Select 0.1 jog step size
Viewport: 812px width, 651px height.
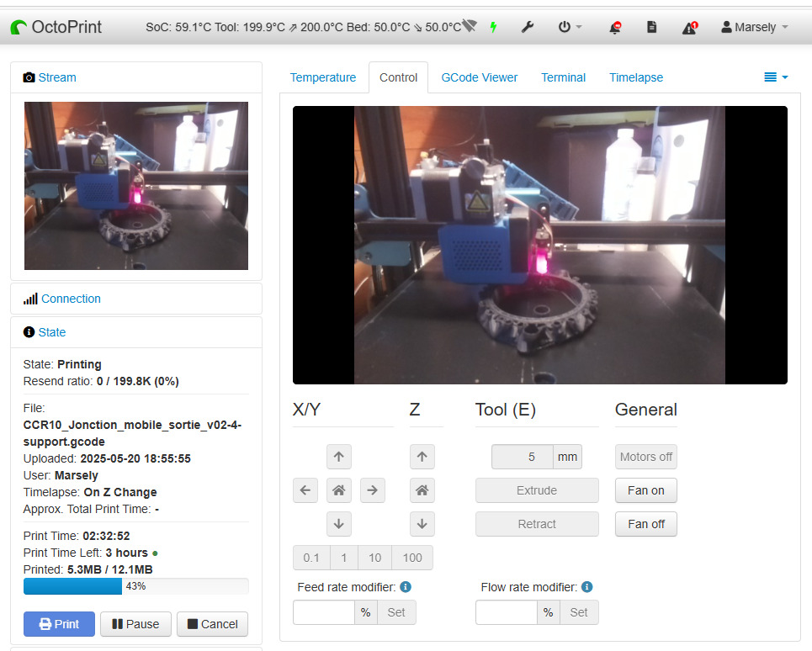(311, 558)
